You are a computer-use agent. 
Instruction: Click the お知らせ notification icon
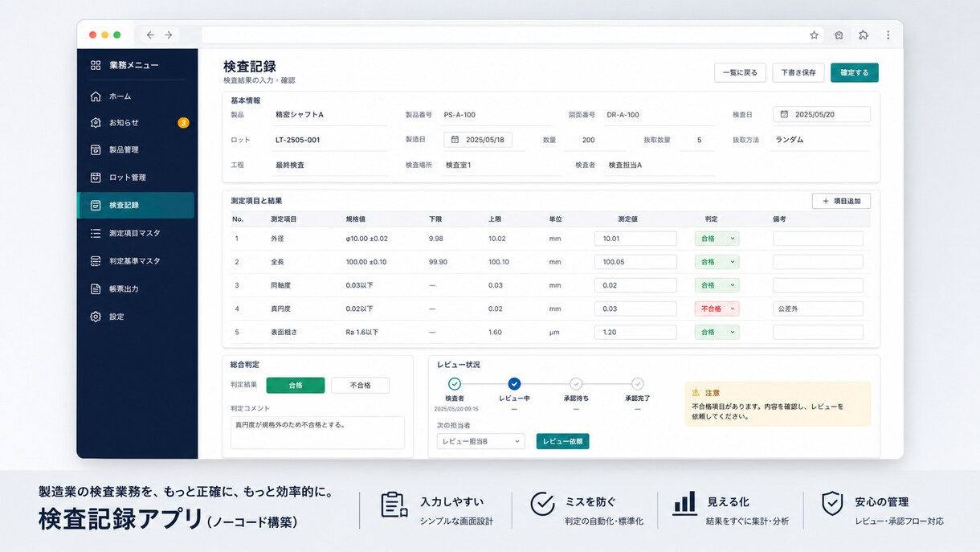click(96, 123)
